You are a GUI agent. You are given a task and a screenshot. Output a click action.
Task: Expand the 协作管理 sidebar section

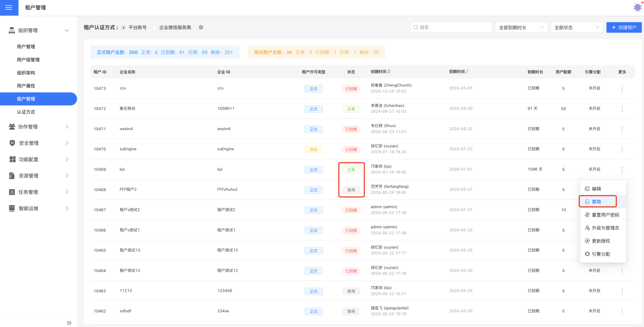click(x=38, y=127)
